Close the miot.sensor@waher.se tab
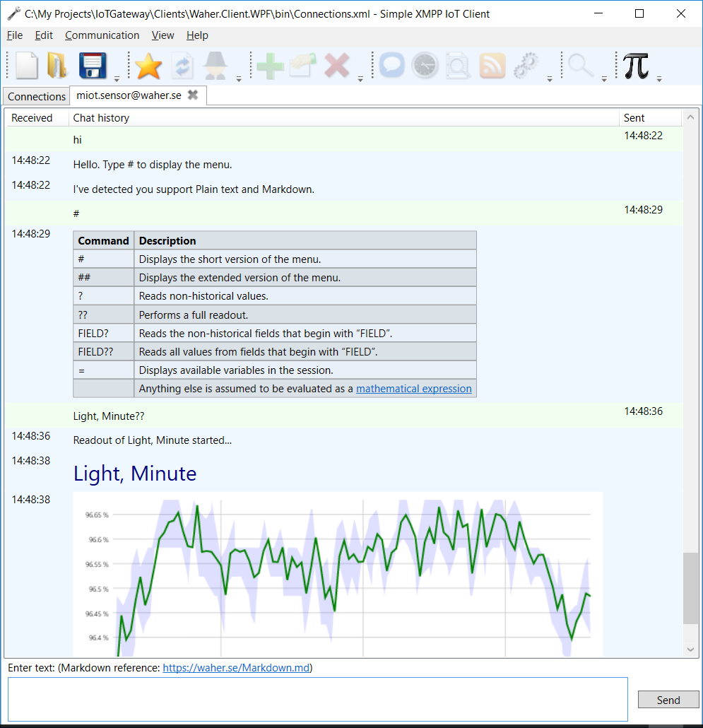The height and width of the screenshot is (728, 703). pyautogui.click(x=193, y=95)
